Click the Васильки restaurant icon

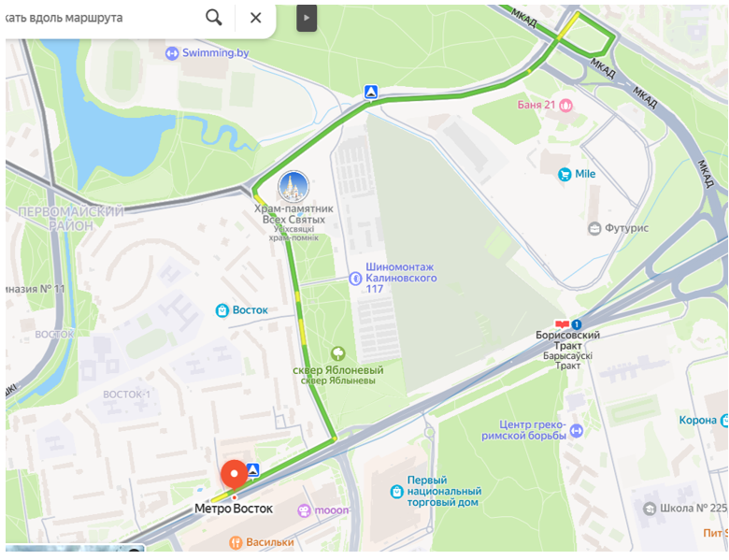point(236,542)
